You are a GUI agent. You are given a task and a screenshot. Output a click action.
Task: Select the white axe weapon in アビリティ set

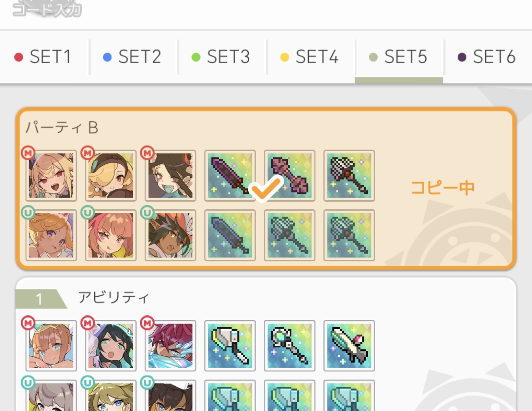pyautogui.click(x=230, y=345)
